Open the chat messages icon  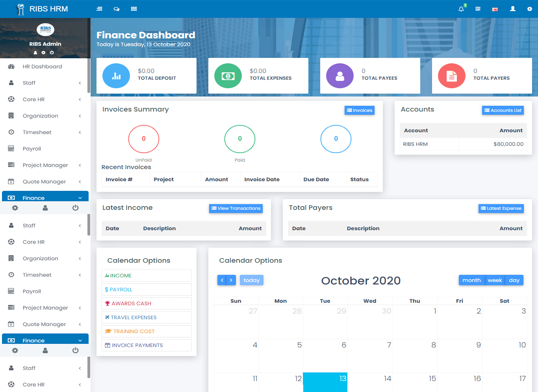117,8
